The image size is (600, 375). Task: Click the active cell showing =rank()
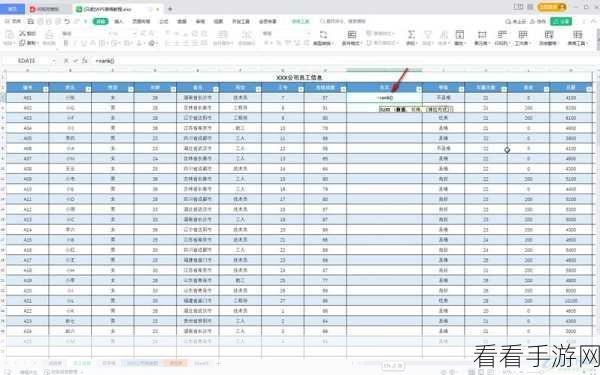pyautogui.click(x=385, y=98)
